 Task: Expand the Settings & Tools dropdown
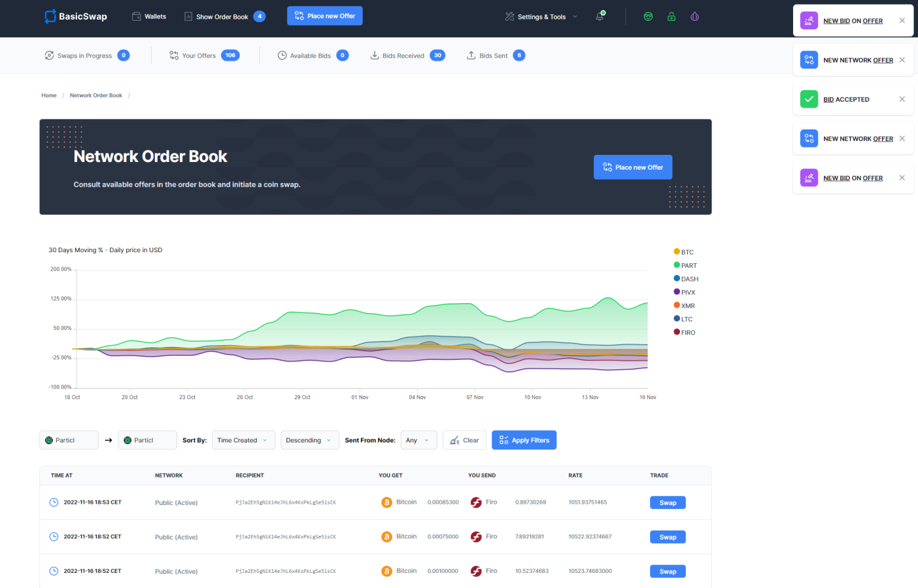pyautogui.click(x=541, y=16)
